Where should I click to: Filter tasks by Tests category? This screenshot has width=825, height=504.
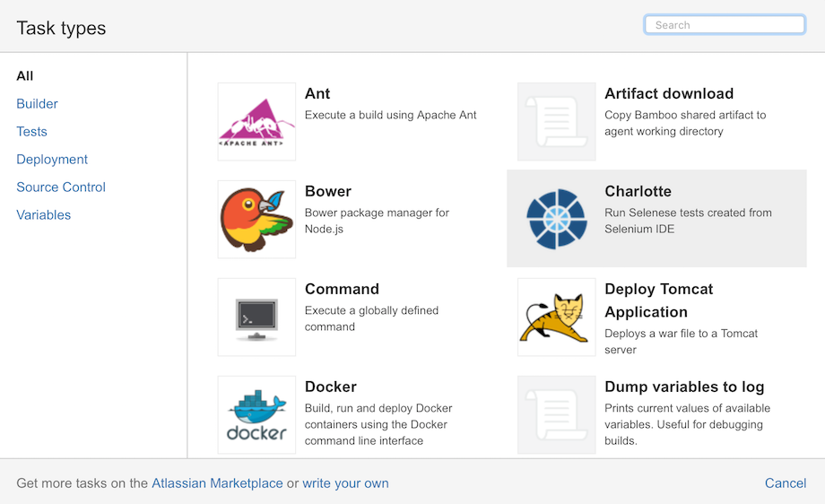[x=31, y=132]
